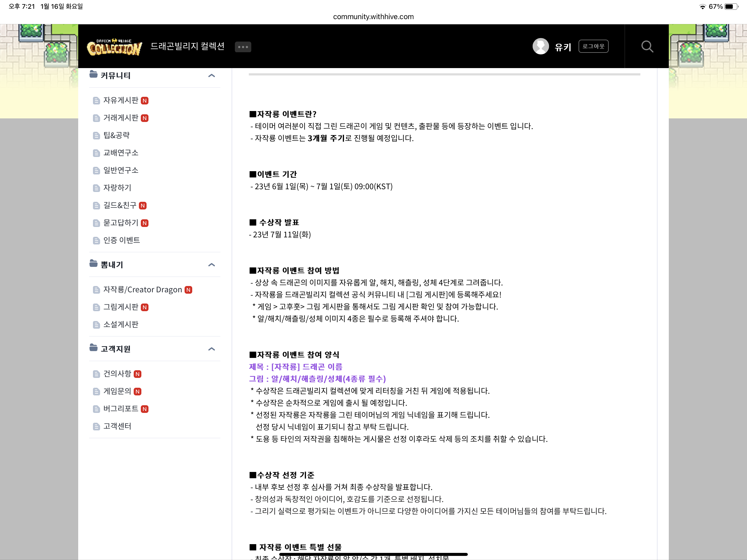Open the 자유게시판 board

click(121, 100)
